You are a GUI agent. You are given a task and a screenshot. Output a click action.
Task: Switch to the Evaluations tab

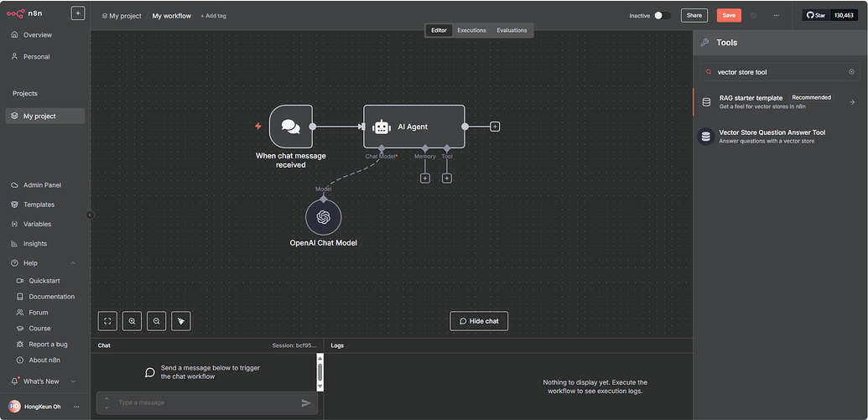[x=512, y=30]
